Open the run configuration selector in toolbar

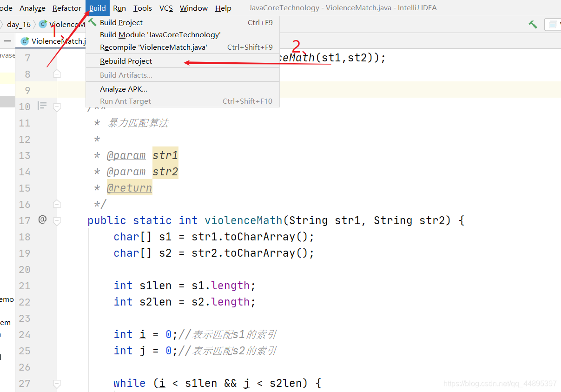[x=552, y=24]
